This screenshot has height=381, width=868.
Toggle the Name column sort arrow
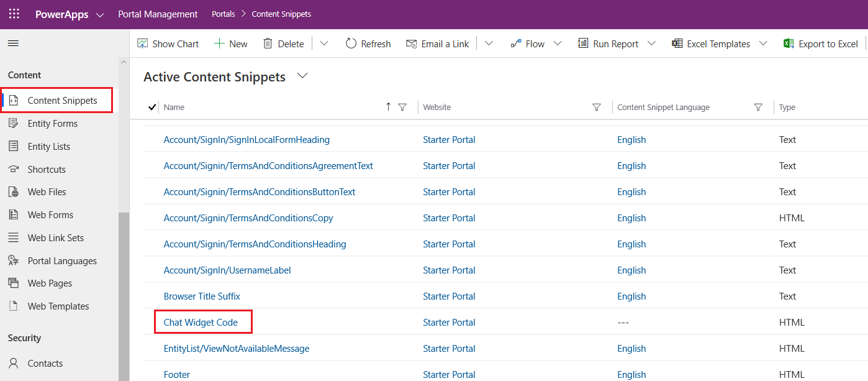(388, 107)
